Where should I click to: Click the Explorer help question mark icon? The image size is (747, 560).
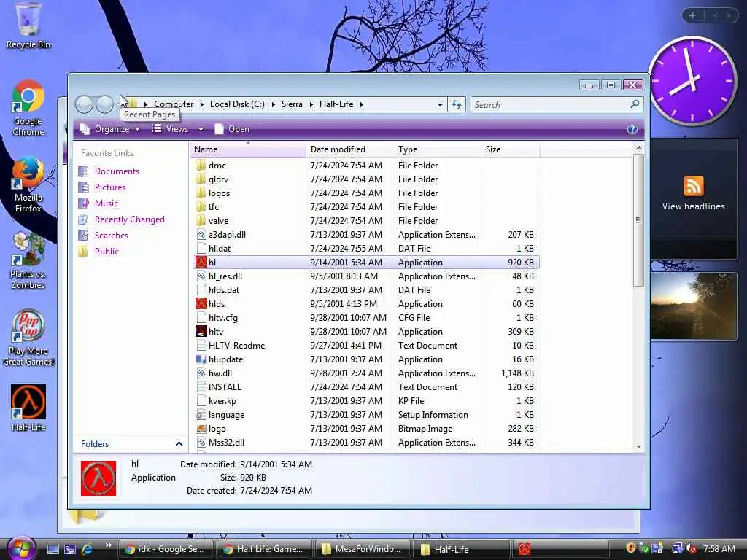[x=632, y=129]
